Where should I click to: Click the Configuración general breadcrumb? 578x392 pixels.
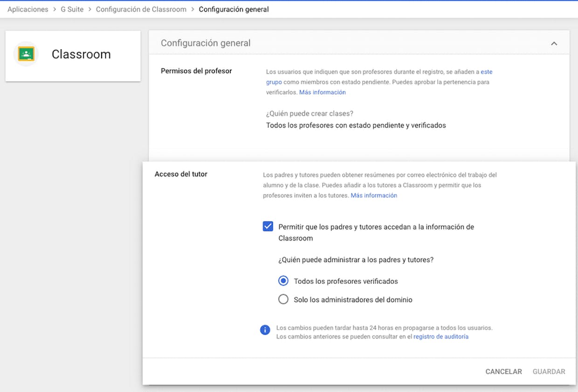pos(234,9)
